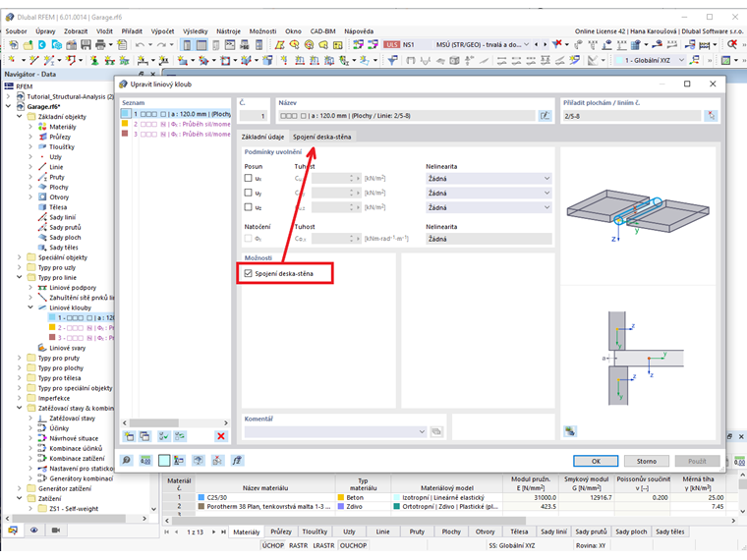Screen dimensions: 747x560
Task: Click Seznam horizontal scrollbar right arrow
Action: pos(226,422)
